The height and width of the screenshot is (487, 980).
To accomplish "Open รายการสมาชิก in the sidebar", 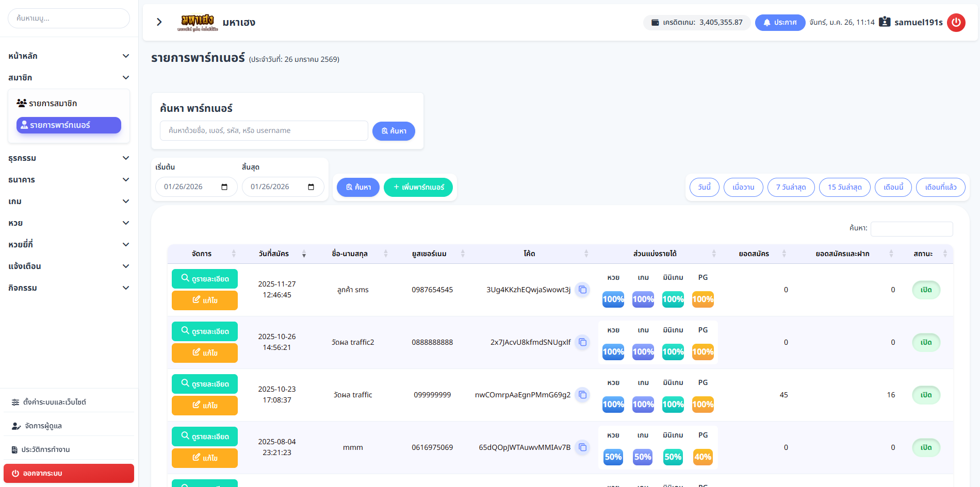I will coord(53,104).
